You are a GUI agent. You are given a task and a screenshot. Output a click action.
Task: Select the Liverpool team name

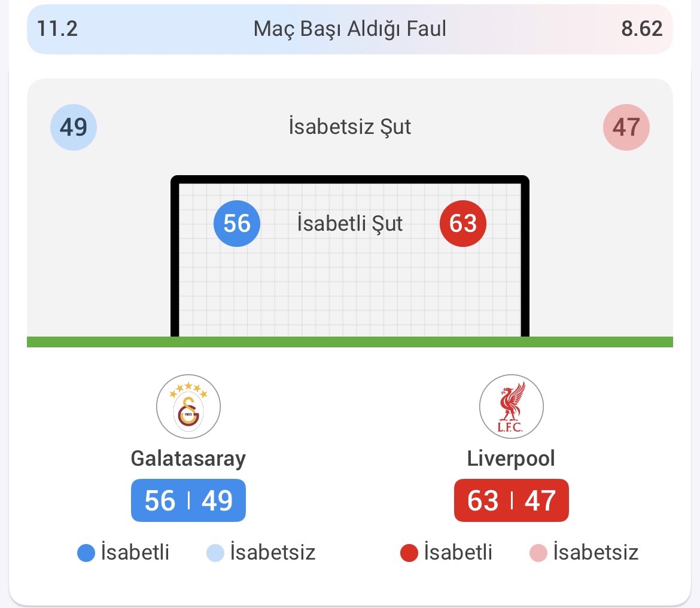pos(512,459)
